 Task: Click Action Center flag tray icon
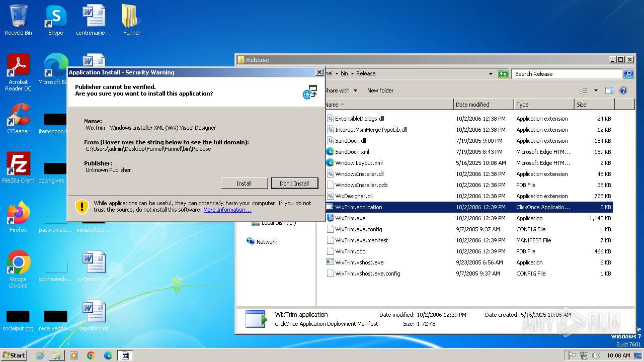(x=572, y=355)
